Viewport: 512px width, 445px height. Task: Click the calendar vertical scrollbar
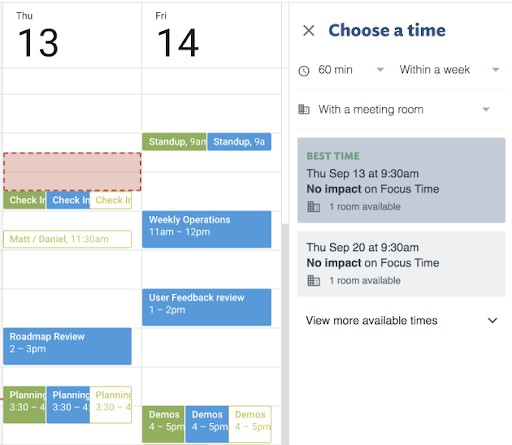coord(285,333)
